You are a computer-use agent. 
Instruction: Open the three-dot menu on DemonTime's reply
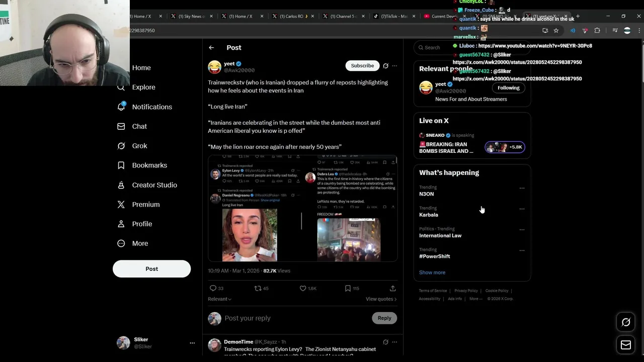point(394,342)
